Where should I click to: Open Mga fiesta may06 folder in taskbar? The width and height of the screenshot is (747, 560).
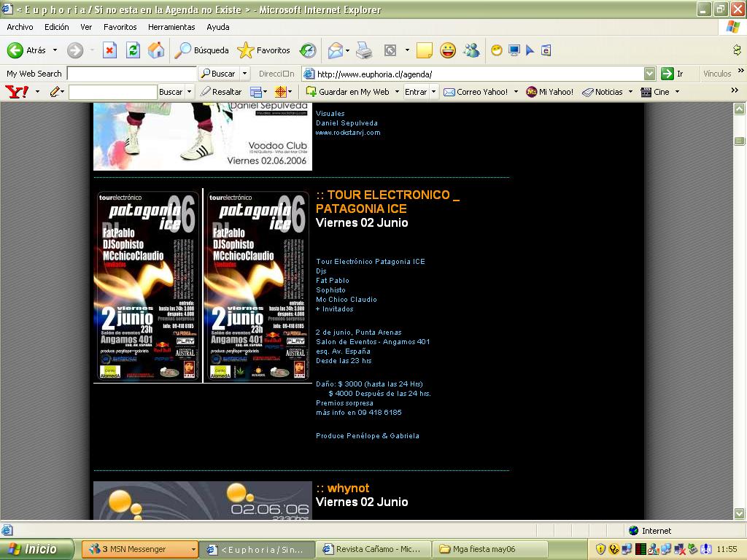click(489, 549)
